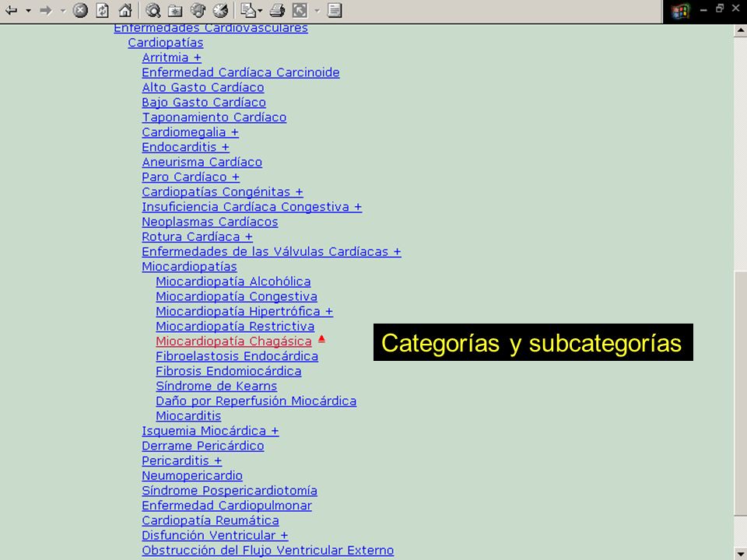Screen dimensions: 747x560
Task: Expand the Disfunción Ventricular + category
Action: coord(215,535)
